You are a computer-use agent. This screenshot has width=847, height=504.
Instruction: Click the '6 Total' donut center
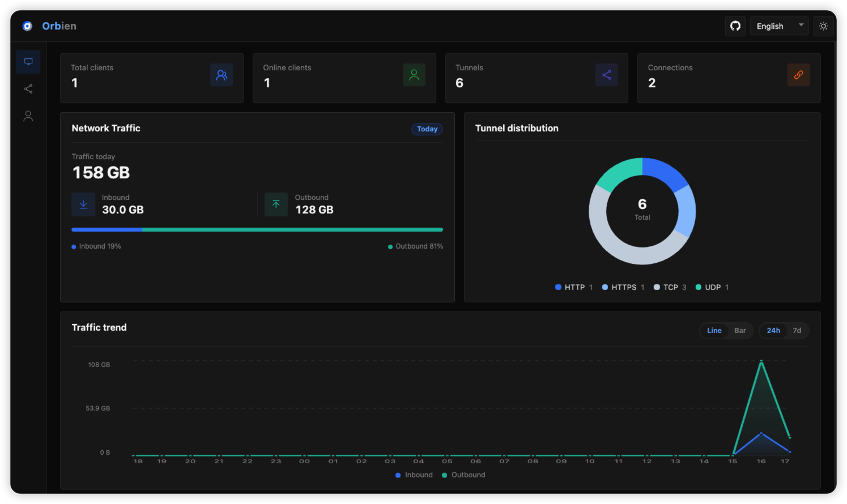(642, 210)
